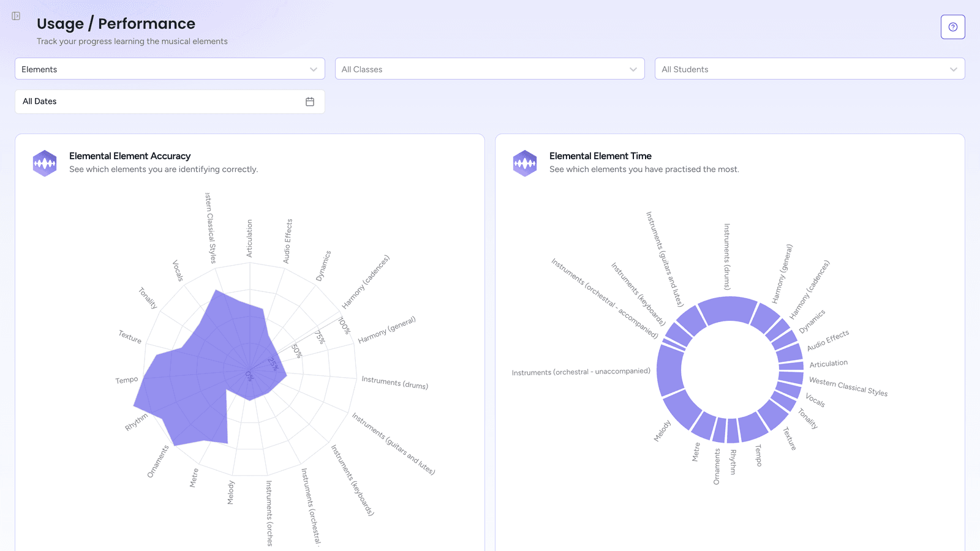Click the Melody label on radar chart
The width and height of the screenshot is (980, 551).
pos(231,492)
